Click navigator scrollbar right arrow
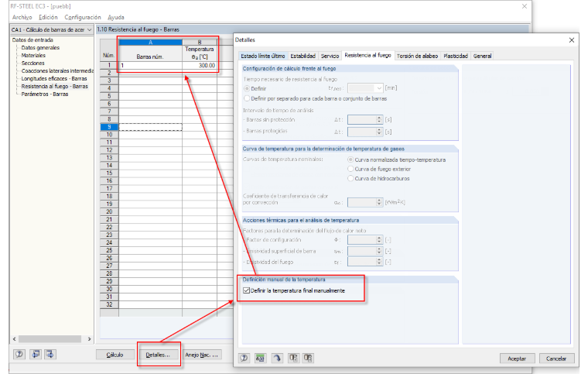Viewport: 588px width, 374px height. (89, 339)
